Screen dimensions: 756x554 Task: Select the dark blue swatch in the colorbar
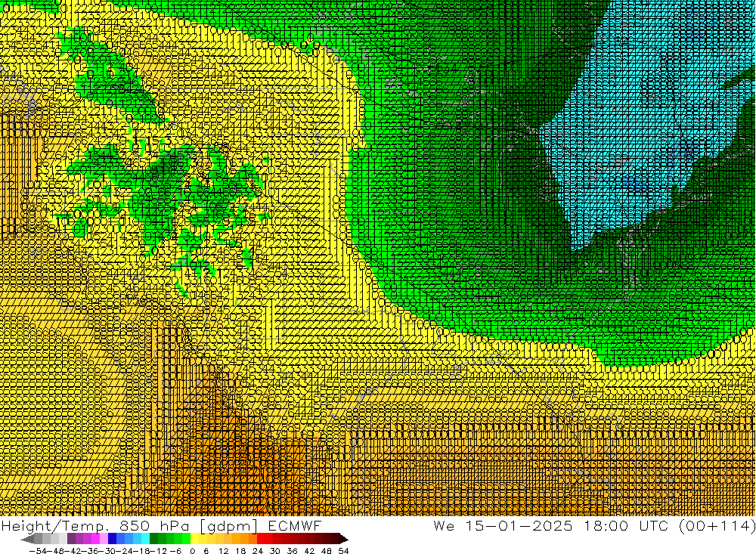click(113, 538)
